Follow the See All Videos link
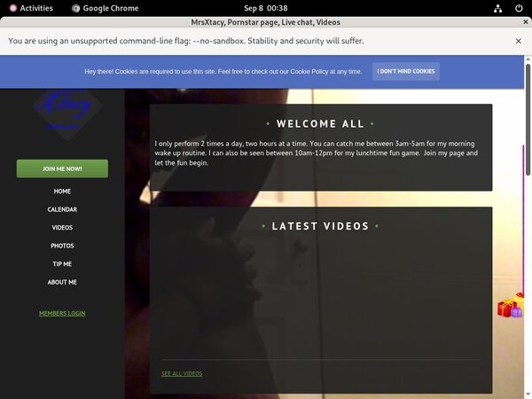 point(182,373)
